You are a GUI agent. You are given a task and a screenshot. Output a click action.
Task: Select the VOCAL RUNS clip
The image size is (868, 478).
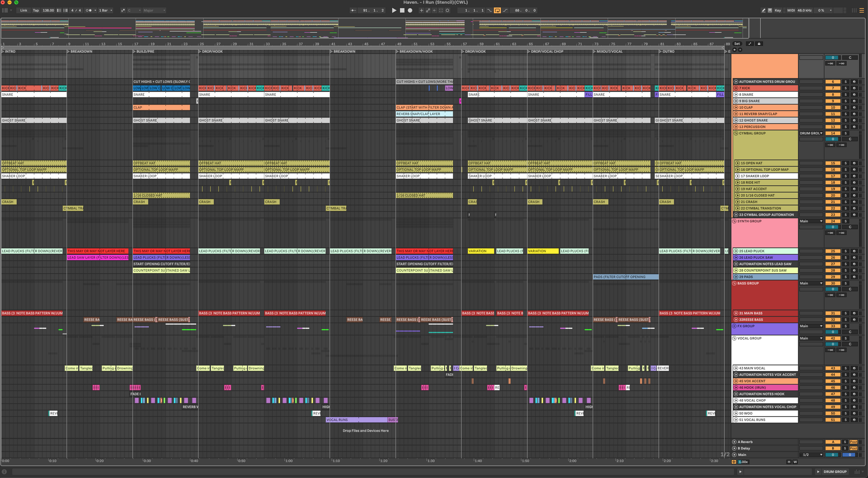coord(357,420)
